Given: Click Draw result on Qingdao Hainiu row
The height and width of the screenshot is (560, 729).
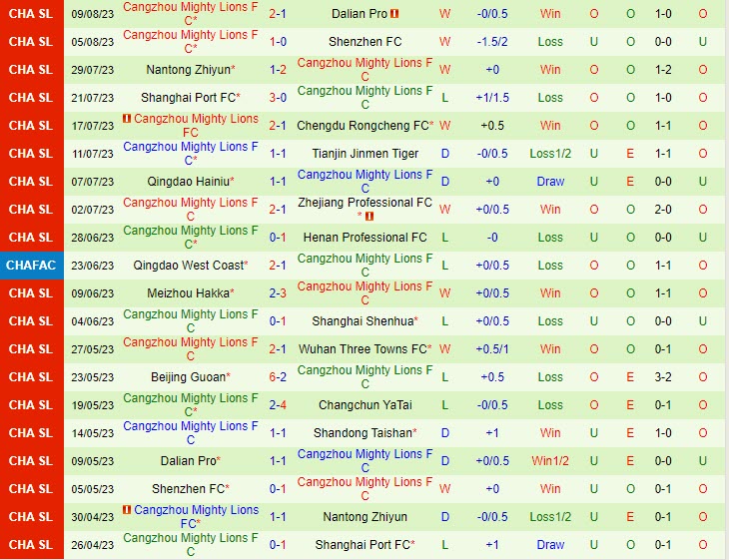Looking at the screenshot, I should 550,182.
